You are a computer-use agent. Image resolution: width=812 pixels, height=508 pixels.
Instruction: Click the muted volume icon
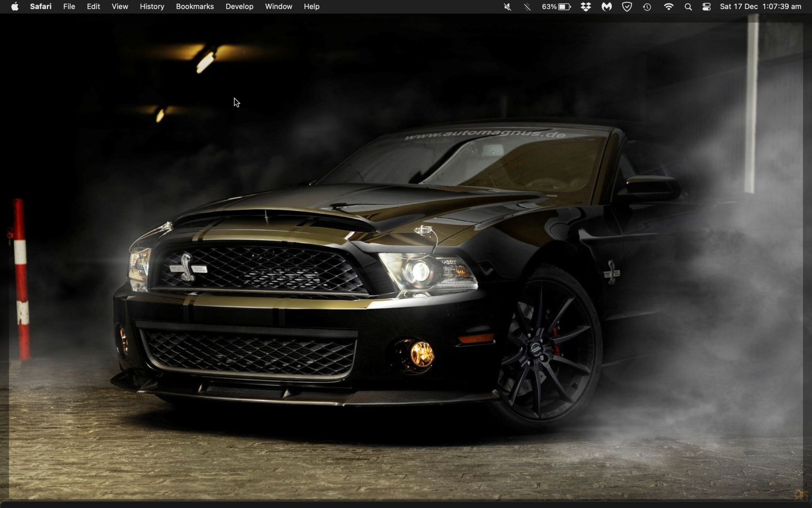tap(507, 7)
